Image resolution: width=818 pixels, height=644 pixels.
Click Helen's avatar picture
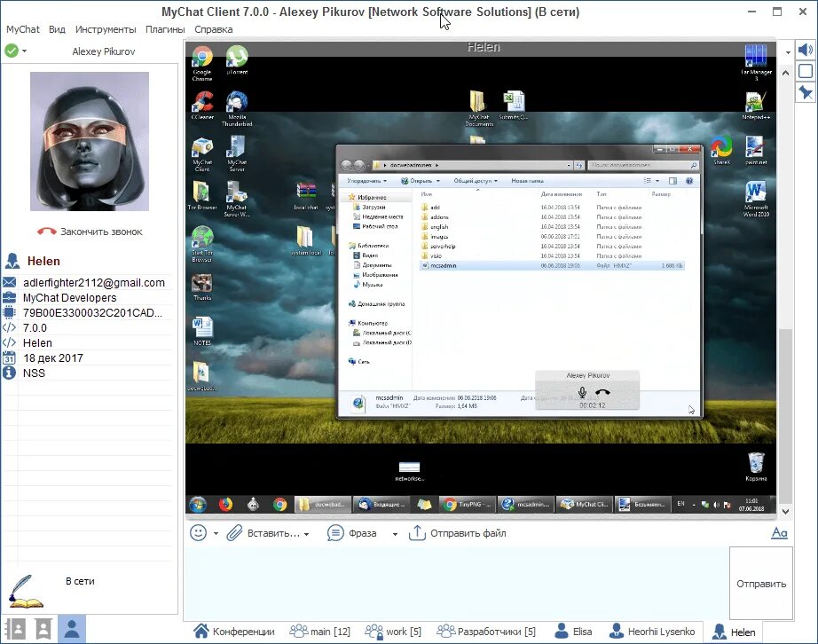coord(90,141)
